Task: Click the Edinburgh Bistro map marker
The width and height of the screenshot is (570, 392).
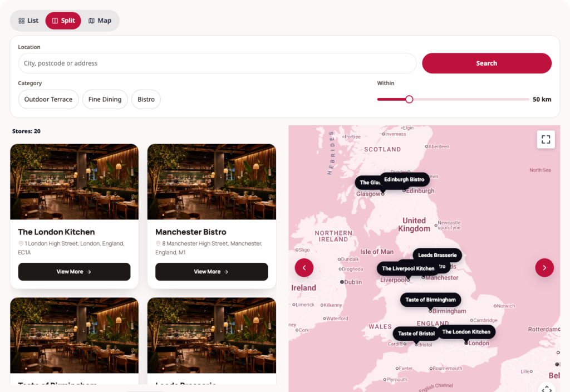Action: 404,180
